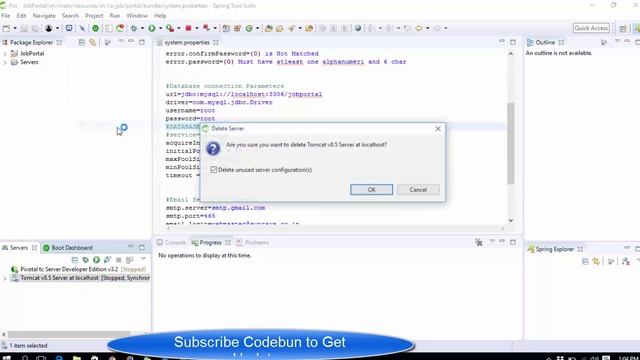Screen dimensions: 640x360
Task: Click the green Boot Dashboard toolbar icon
Action: [x=95, y=28]
